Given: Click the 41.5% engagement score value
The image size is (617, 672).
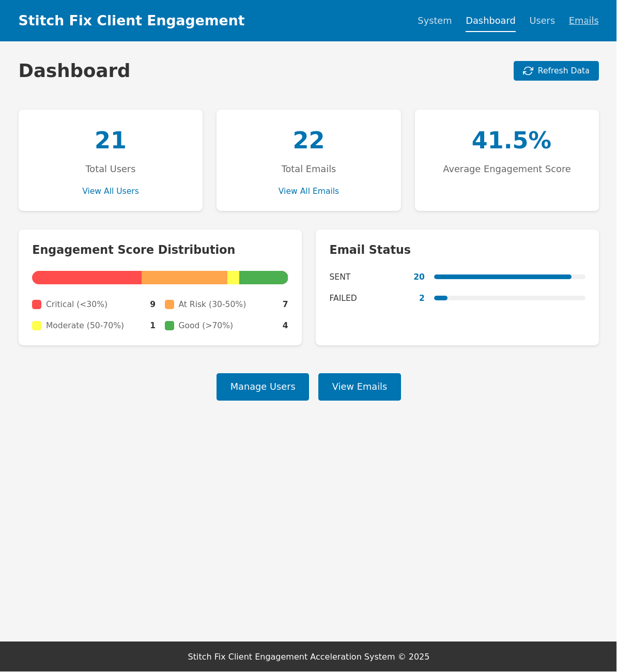Looking at the screenshot, I should coord(512,141).
